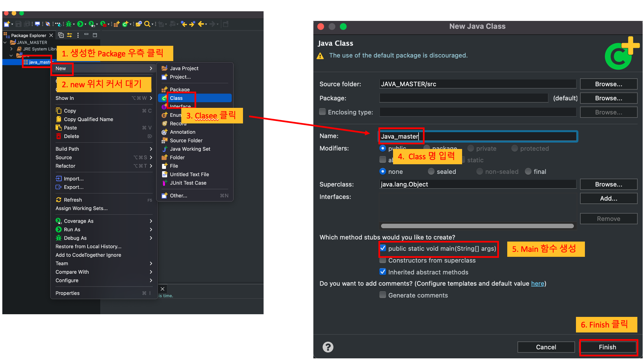The image size is (644, 363).
Task: Expand the JRE System Library node
Action: pyautogui.click(x=11, y=49)
